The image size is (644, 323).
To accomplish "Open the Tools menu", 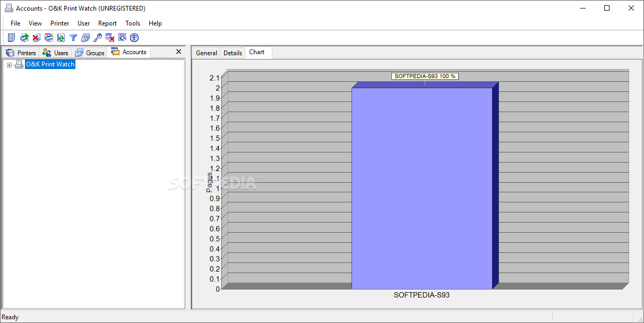I will 133,23.
